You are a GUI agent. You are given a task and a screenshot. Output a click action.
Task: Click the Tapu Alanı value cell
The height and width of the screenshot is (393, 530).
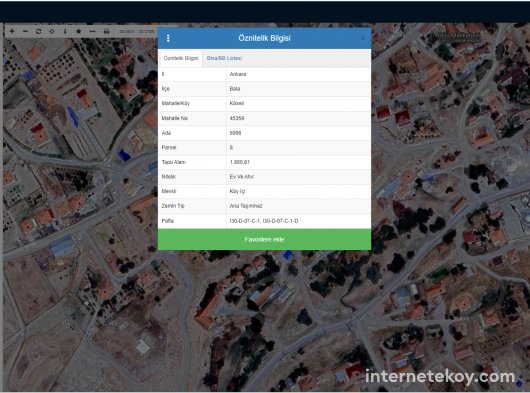click(x=298, y=162)
